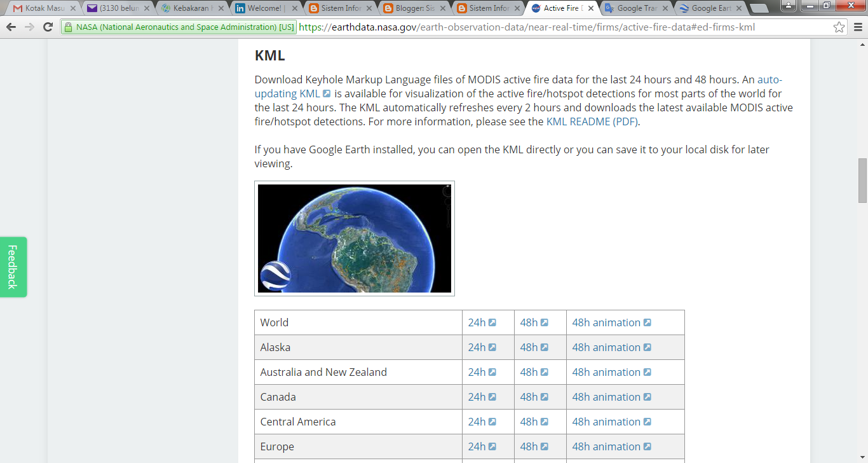Click the browser forward arrow

[29, 27]
